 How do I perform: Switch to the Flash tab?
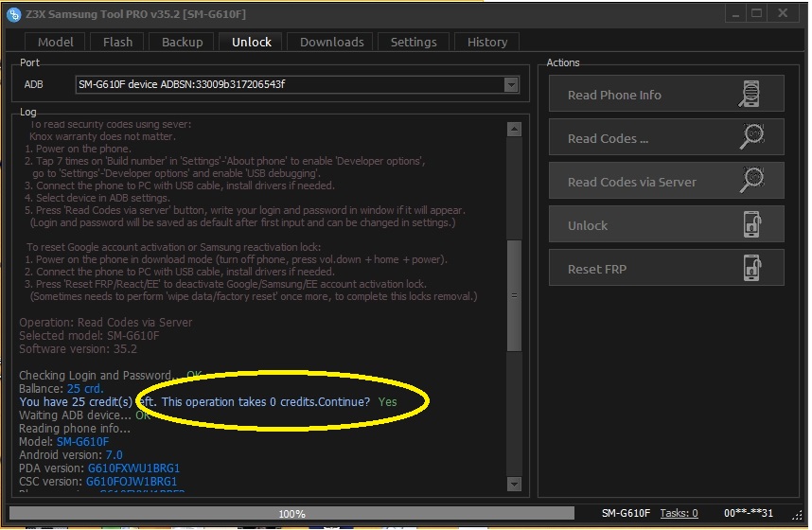click(x=117, y=42)
